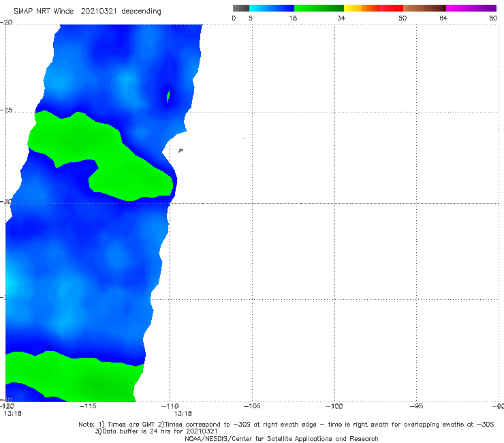Click the color bar label '50'
This screenshot has height=443, width=504.
click(x=403, y=18)
